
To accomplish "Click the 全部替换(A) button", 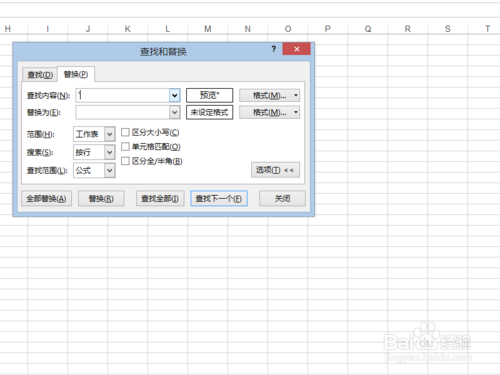I will [x=46, y=199].
